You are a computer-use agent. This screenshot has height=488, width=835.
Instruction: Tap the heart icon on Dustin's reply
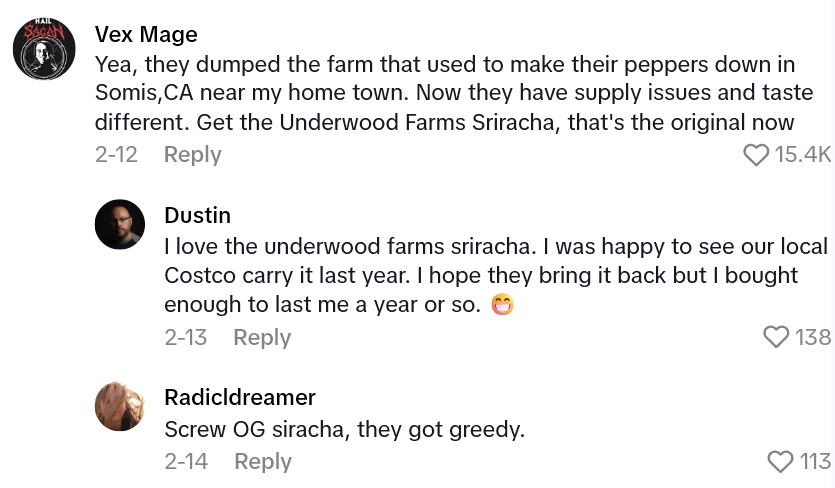(776, 338)
